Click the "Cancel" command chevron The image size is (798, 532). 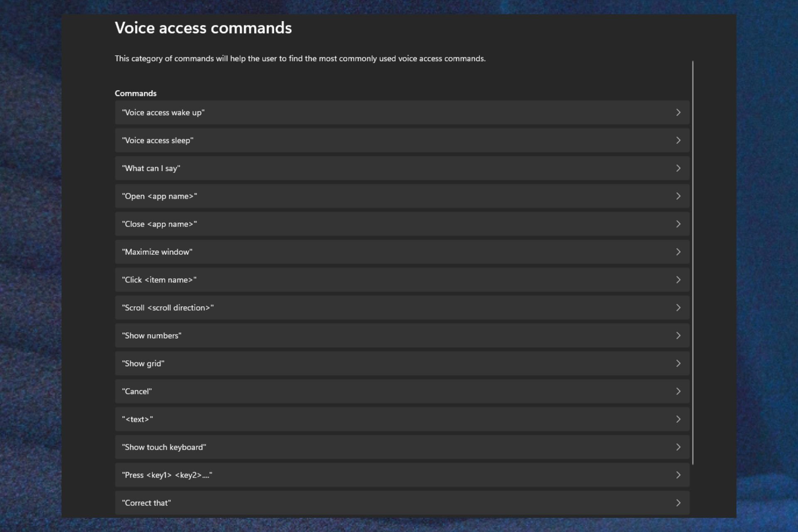678,391
